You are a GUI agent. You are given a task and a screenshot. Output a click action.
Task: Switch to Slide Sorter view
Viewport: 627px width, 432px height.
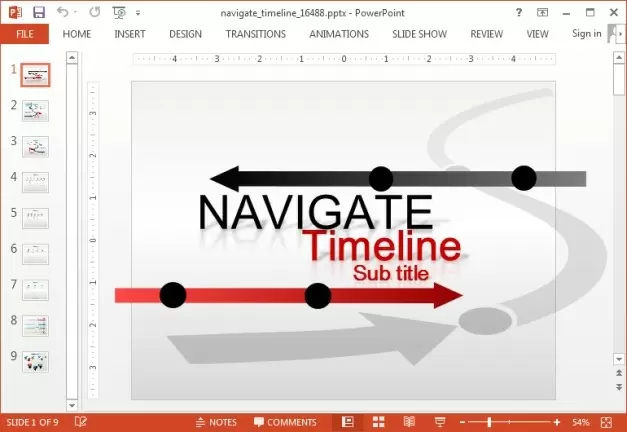(379, 422)
